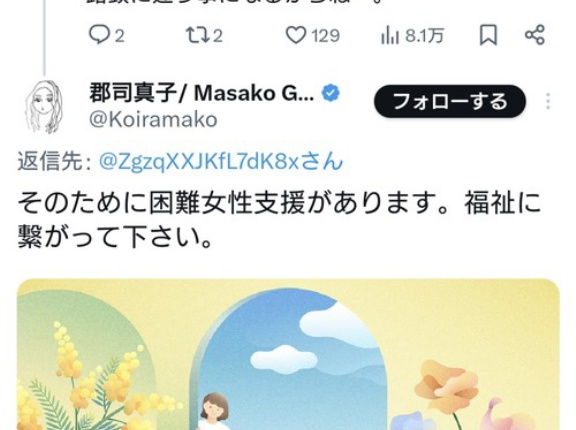The width and height of the screenshot is (576, 430).
Task: Click the 8.1万 view count
Action: 425,36
